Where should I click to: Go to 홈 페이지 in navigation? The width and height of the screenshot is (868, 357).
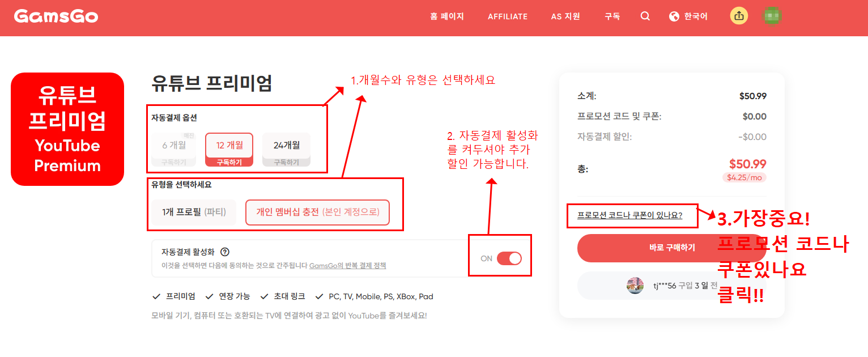click(447, 16)
